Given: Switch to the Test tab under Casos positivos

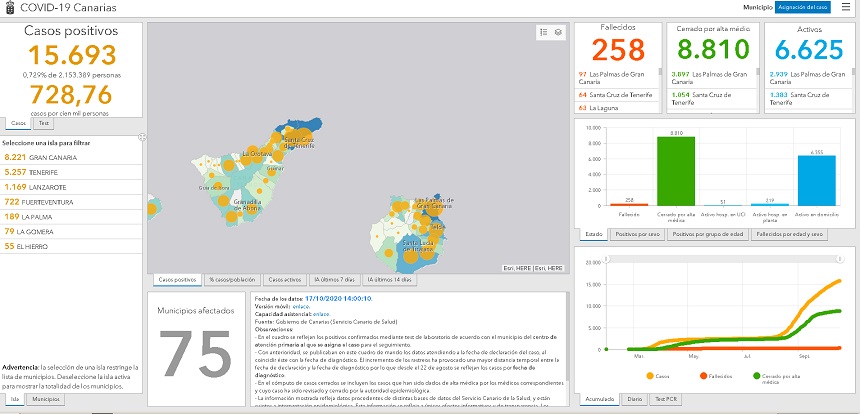Looking at the screenshot, I should pos(44,123).
